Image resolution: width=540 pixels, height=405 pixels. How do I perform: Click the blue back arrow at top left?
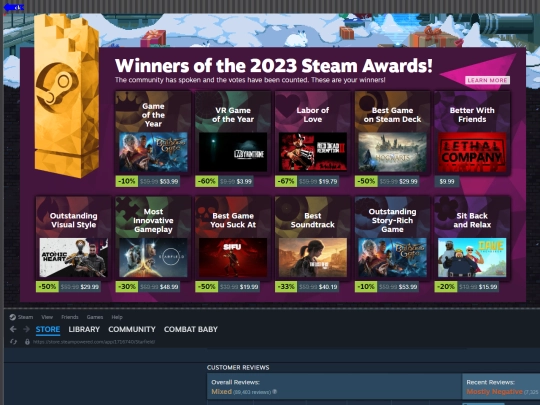[13, 7]
